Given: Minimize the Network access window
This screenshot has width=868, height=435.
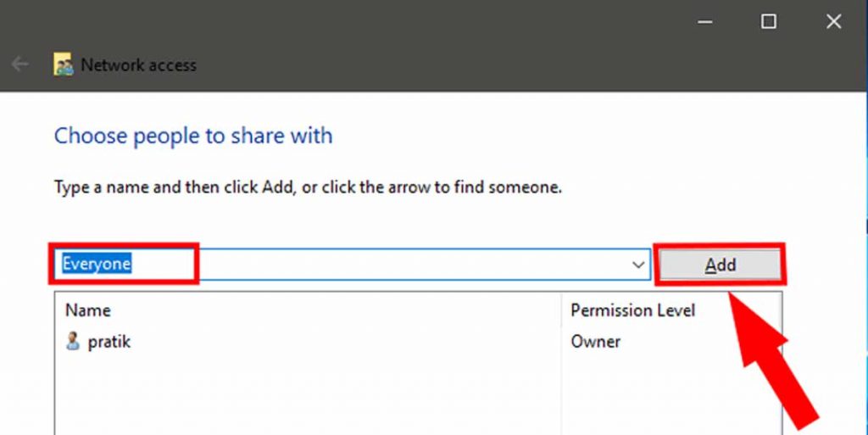Looking at the screenshot, I should [704, 21].
